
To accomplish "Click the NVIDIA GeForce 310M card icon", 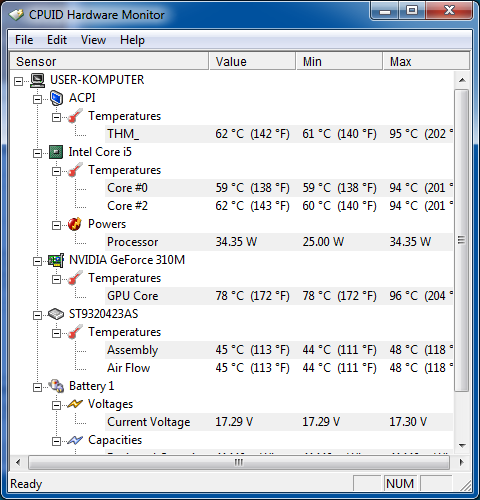I will [x=56, y=260].
